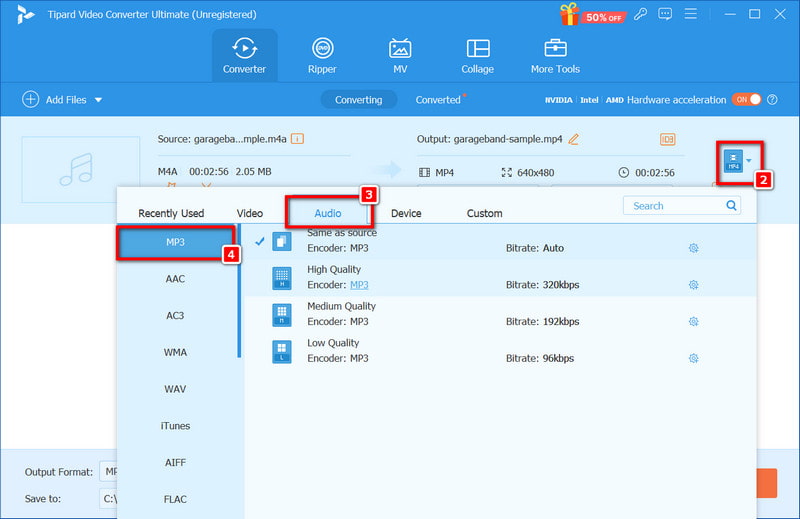The height and width of the screenshot is (519, 800).
Task: Select the High Quality preset
Action: [x=500, y=278]
